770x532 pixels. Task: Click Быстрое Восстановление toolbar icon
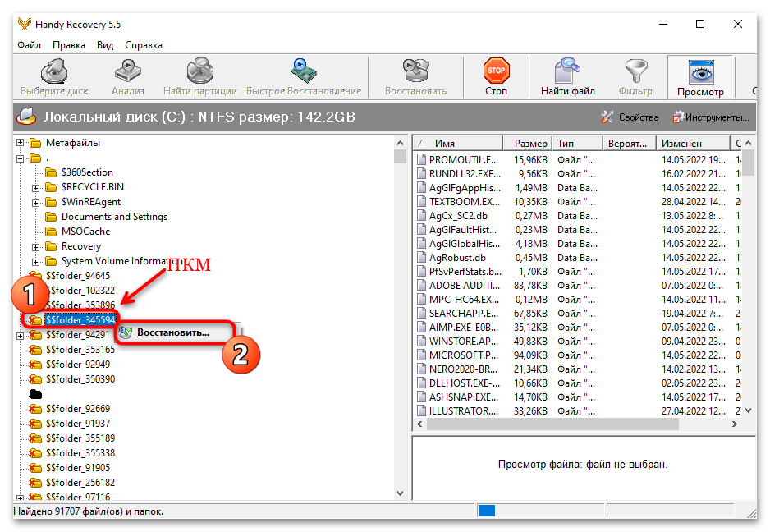304,77
